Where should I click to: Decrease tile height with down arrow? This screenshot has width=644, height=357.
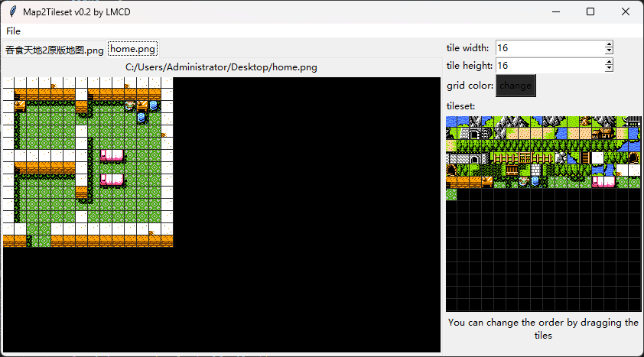coord(609,69)
